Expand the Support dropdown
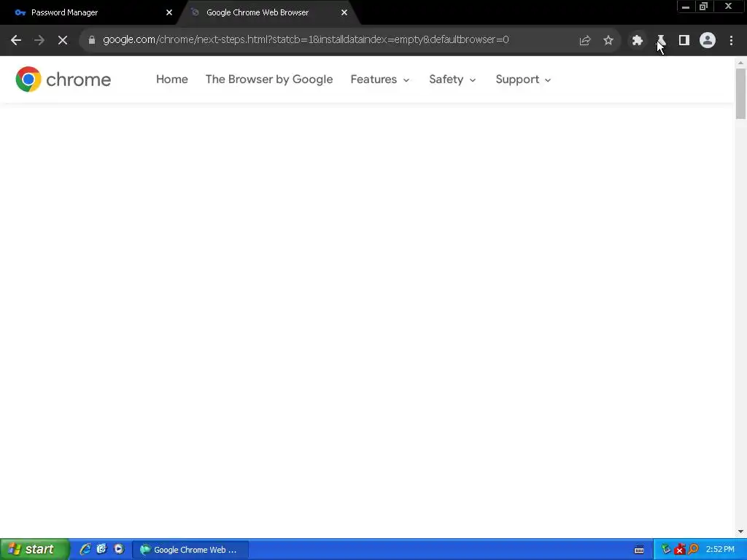This screenshot has width=747, height=560. tap(523, 79)
